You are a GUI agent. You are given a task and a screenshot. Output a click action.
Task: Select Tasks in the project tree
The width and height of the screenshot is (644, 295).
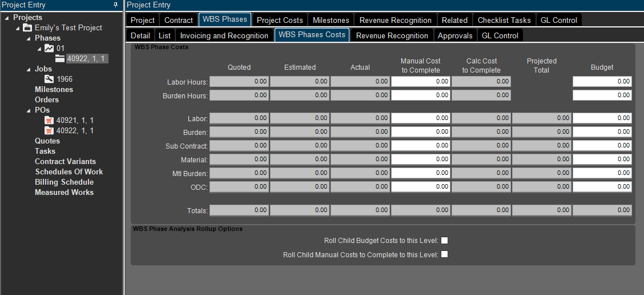pos(45,151)
